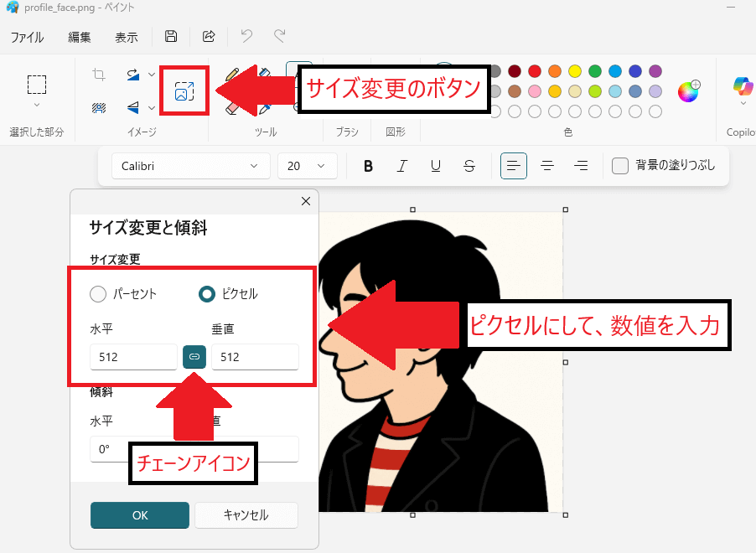Open the ファイル menu
The image size is (756, 553).
click(28, 37)
